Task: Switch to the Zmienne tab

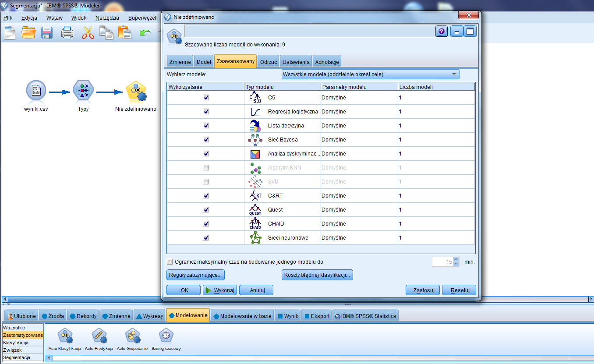Action: [x=180, y=62]
